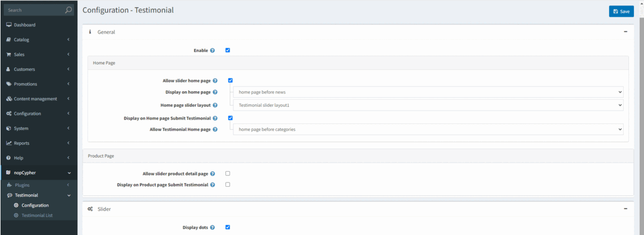644x235 pixels.
Task: Click help icon beside Allow slider home page
Action: pyautogui.click(x=215, y=80)
